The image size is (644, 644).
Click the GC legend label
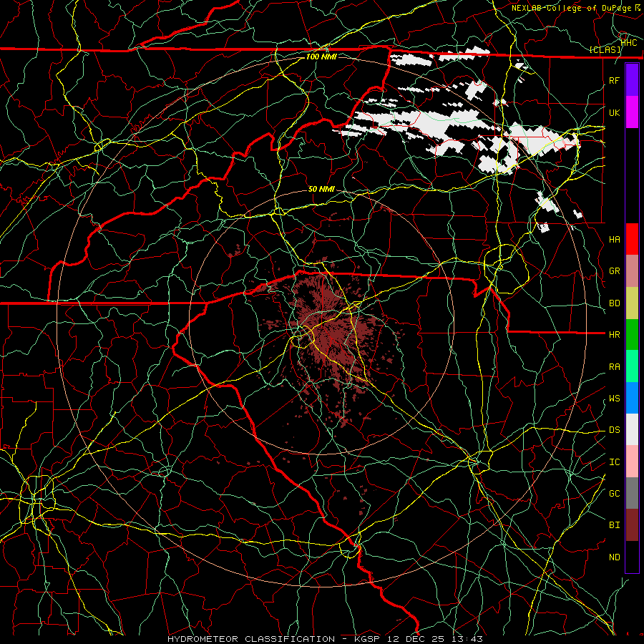tap(614, 494)
